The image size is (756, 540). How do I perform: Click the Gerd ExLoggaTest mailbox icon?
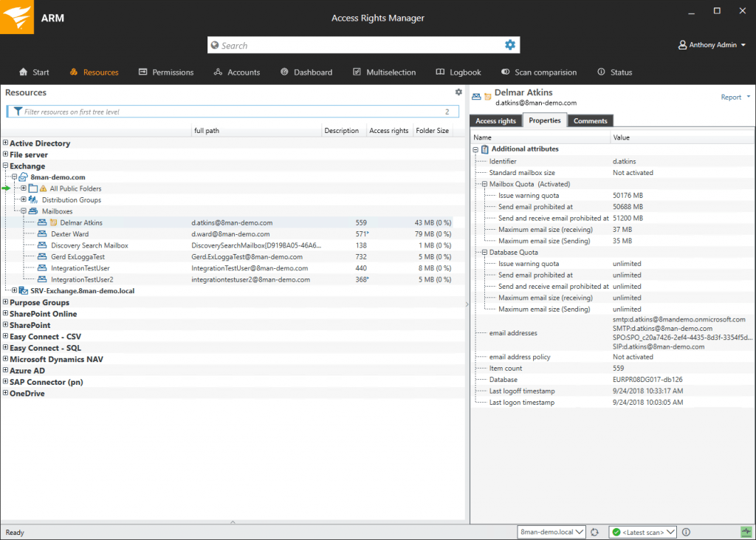[42, 256]
